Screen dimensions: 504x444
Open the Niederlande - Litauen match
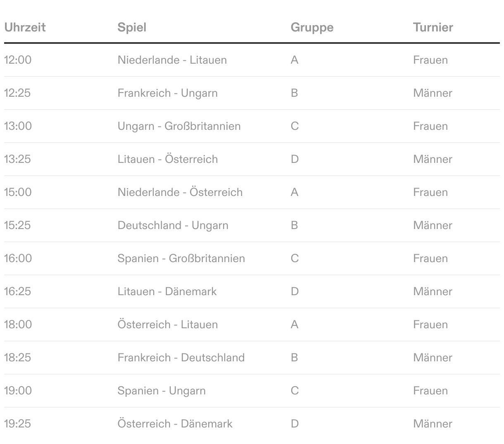172,60
